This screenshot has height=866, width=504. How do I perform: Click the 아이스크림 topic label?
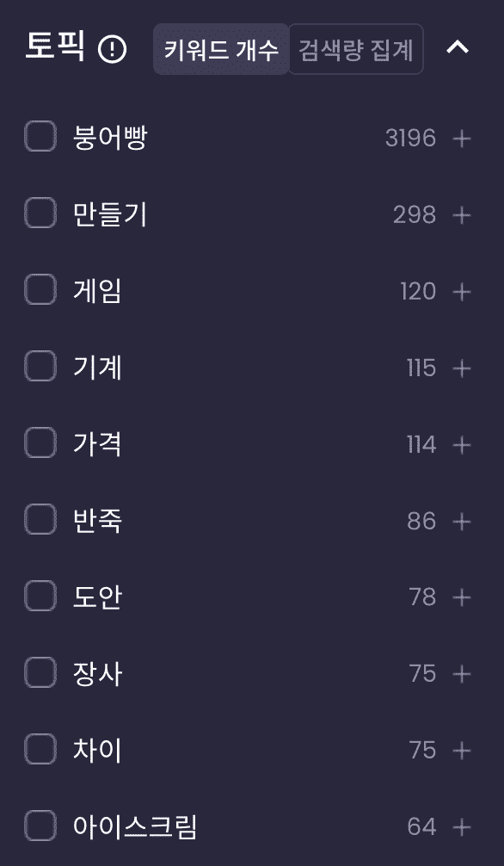click(135, 826)
